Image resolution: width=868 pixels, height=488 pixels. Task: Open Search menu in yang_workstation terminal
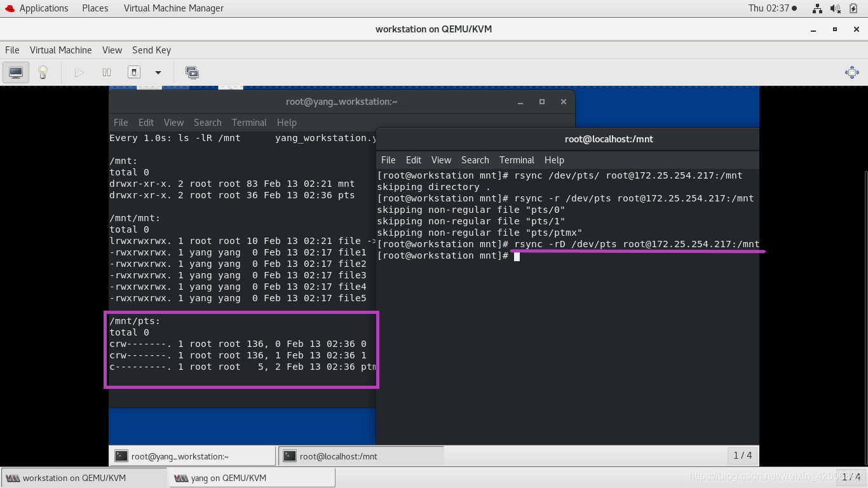[208, 123]
